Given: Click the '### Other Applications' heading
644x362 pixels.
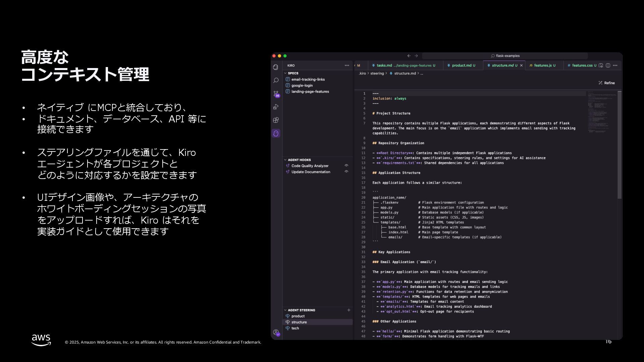Looking at the screenshot, I should click(x=394, y=321).
